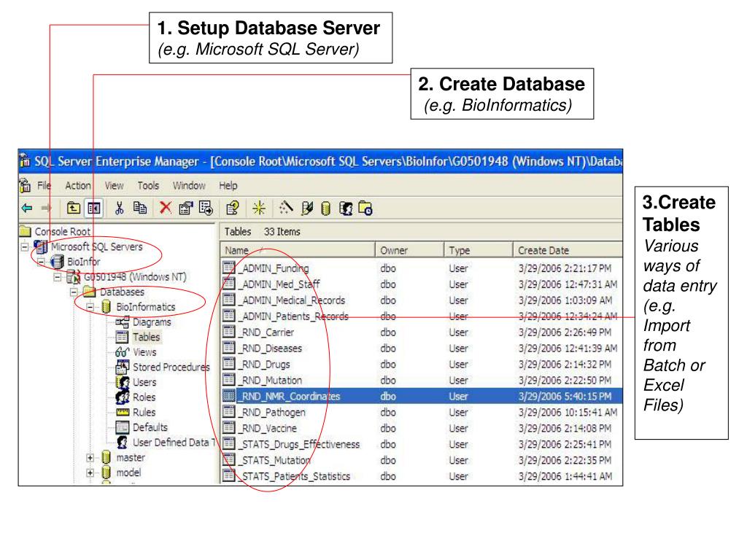The image size is (747, 560).
Task: Sort tables by the Create Date column header
Action: (x=568, y=250)
